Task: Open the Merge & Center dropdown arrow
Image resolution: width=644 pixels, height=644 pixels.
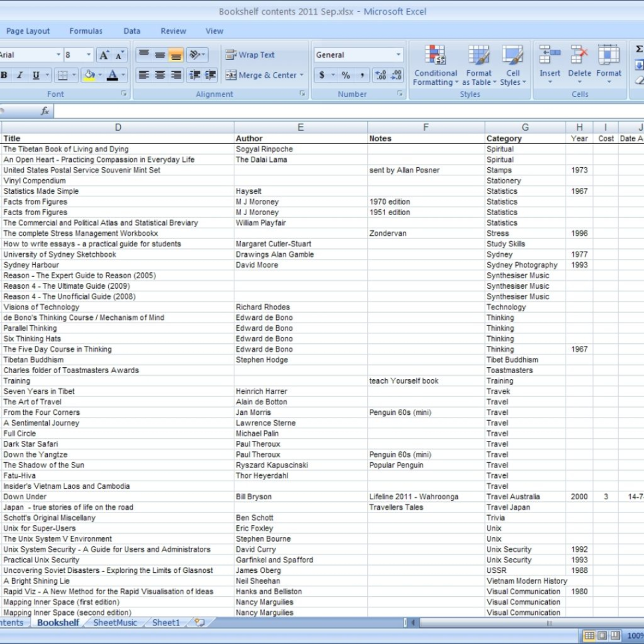Action: (303, 75)
